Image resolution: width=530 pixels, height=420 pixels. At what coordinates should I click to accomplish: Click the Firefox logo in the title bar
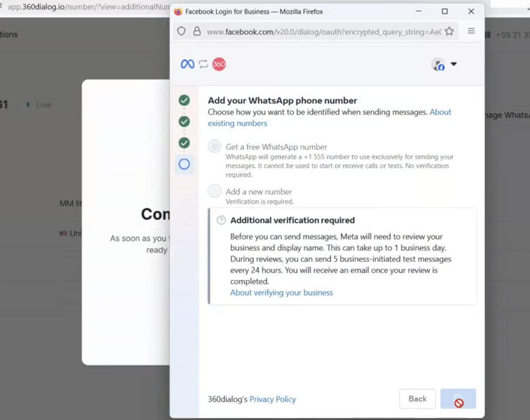(178, 12)
